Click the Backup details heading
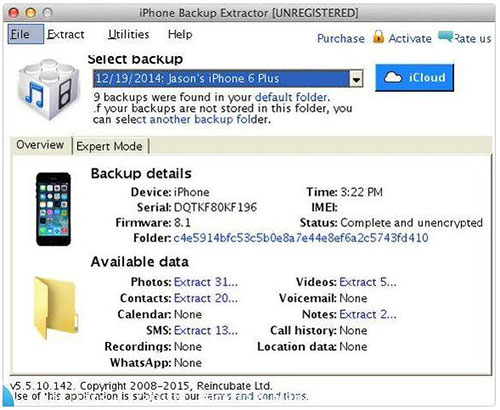The height and width of the screenshot is (410, 500). point(141,174)
